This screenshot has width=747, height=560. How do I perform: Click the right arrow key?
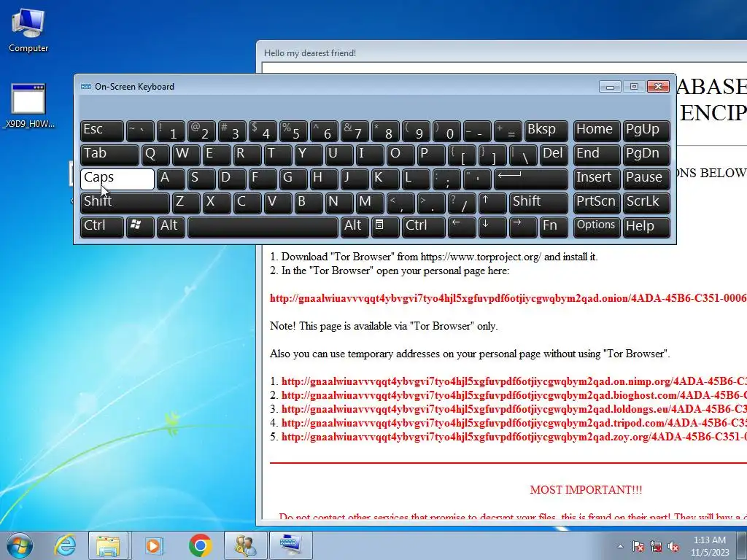coord(523,227)
